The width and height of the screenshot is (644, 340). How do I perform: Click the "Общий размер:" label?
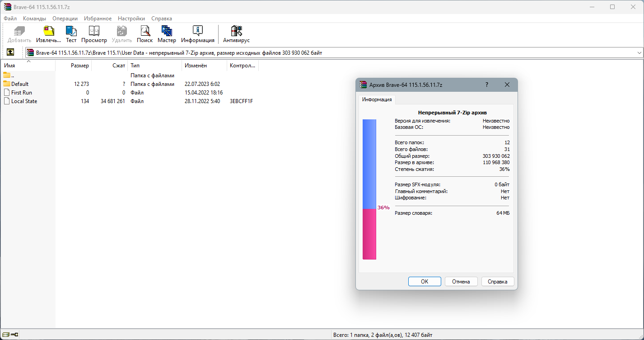[x=411, y=156]
